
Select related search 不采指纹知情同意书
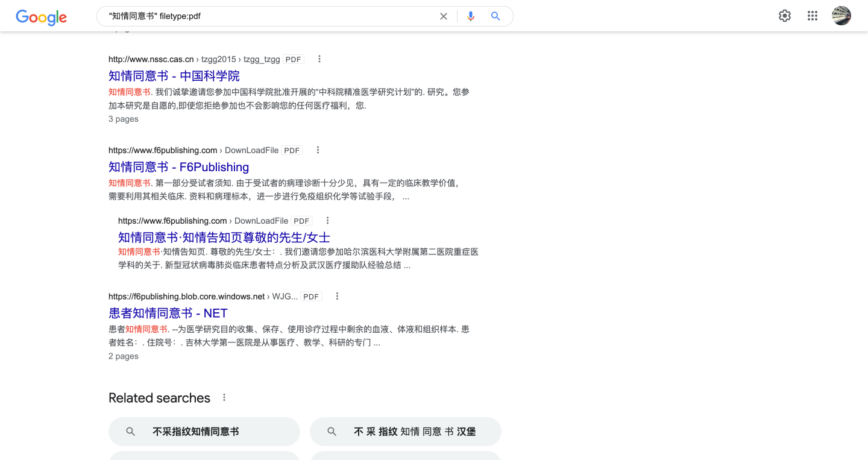coord(204,432)
